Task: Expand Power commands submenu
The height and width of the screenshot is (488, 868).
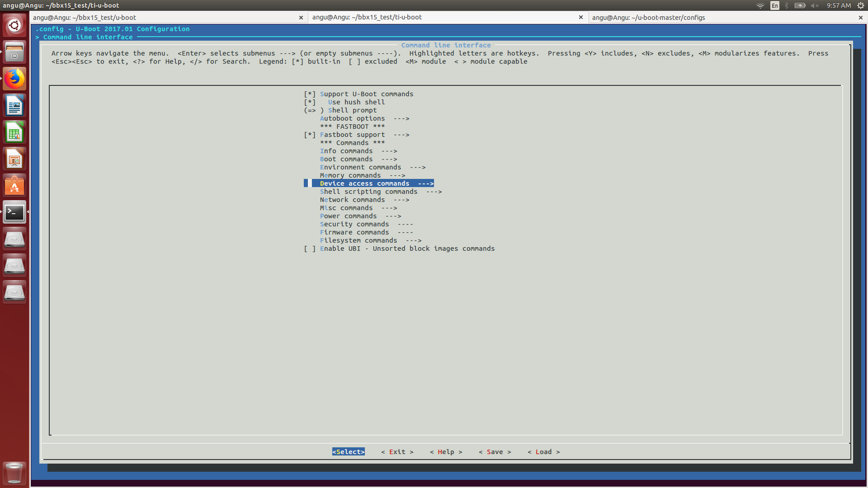Action: pos(361,216)
